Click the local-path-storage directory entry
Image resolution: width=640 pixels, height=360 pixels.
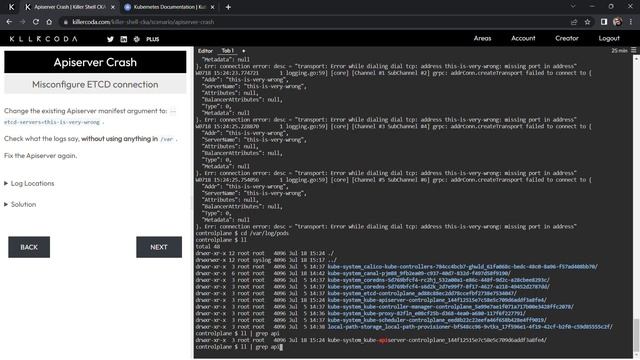[470, 327]
